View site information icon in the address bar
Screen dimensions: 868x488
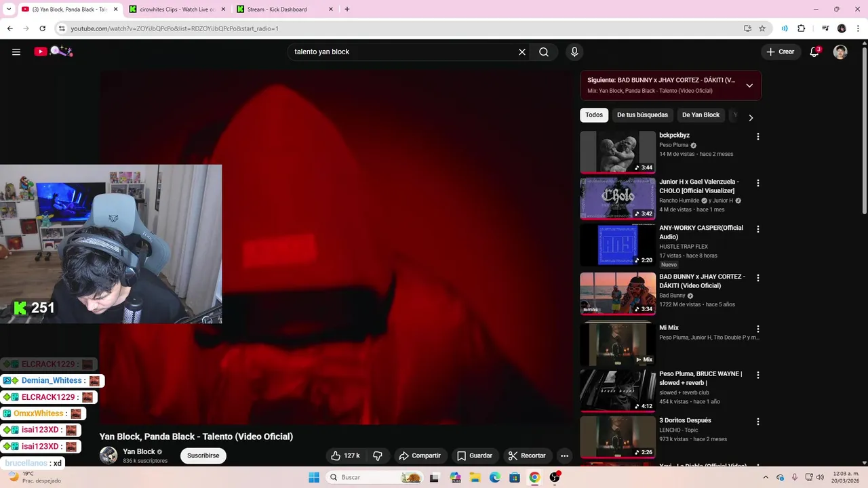(62, 28)
